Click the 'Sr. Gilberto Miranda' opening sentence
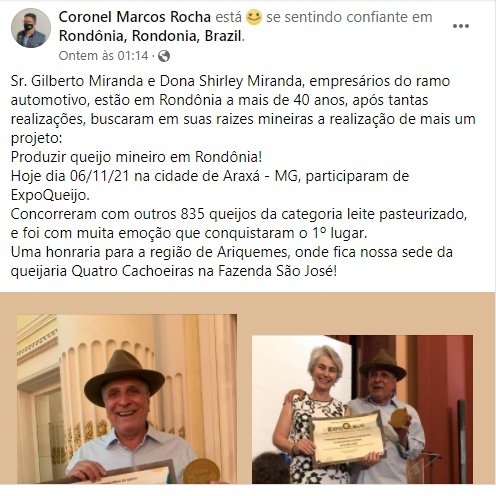The height and width of the screenshot is (496, 496). pyautogui.click(x=243, y=110)
